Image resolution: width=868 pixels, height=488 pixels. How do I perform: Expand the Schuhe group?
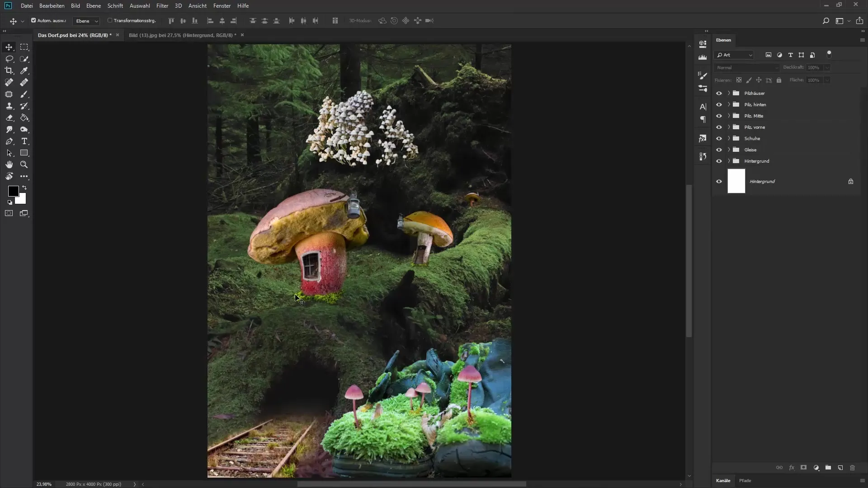(729, 138)
